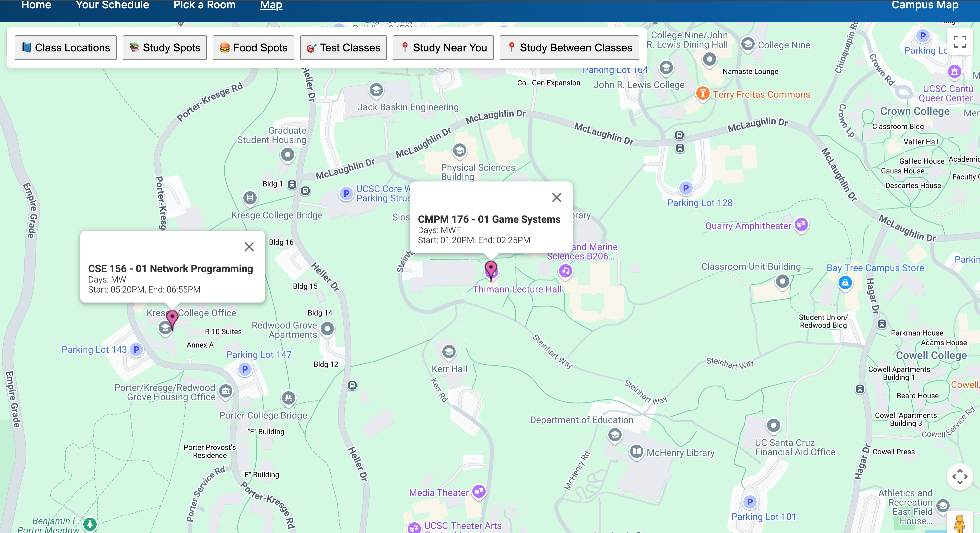Click the McHenry Library map icon
Viewport: 980px width, 533px height.
[x=636, y=452]
